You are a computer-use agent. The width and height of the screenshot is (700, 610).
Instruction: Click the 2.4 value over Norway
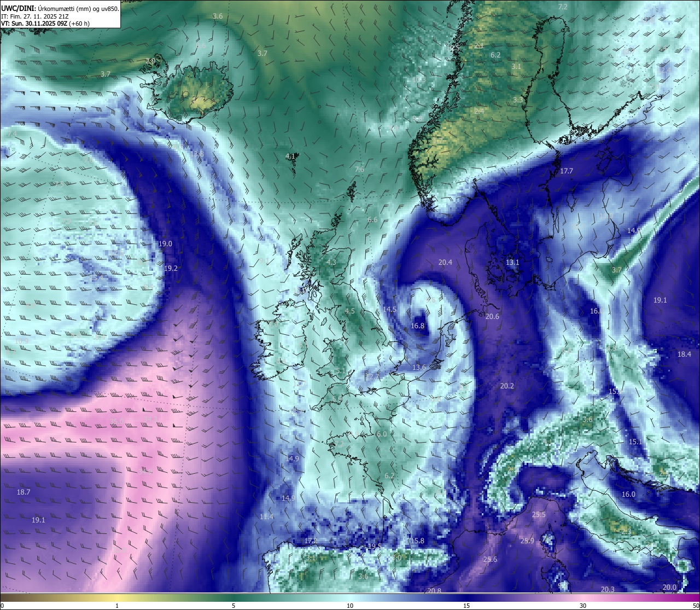[479, 112]
